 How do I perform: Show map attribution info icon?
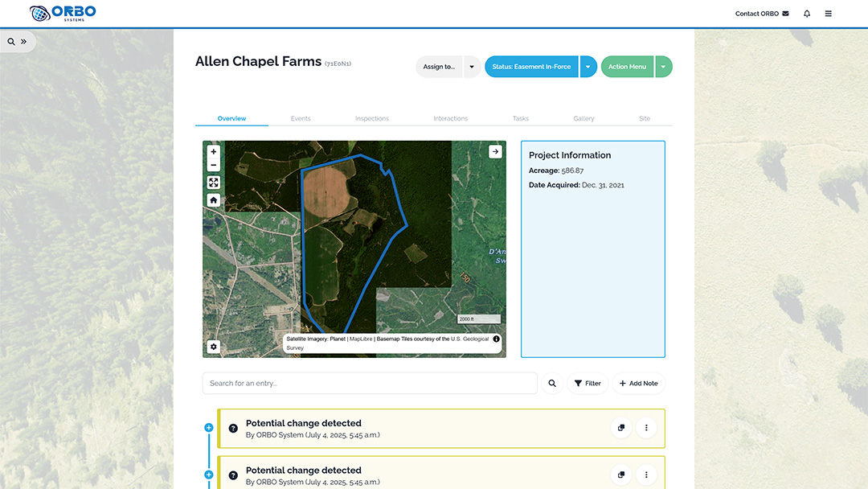[x=496, y=339]
